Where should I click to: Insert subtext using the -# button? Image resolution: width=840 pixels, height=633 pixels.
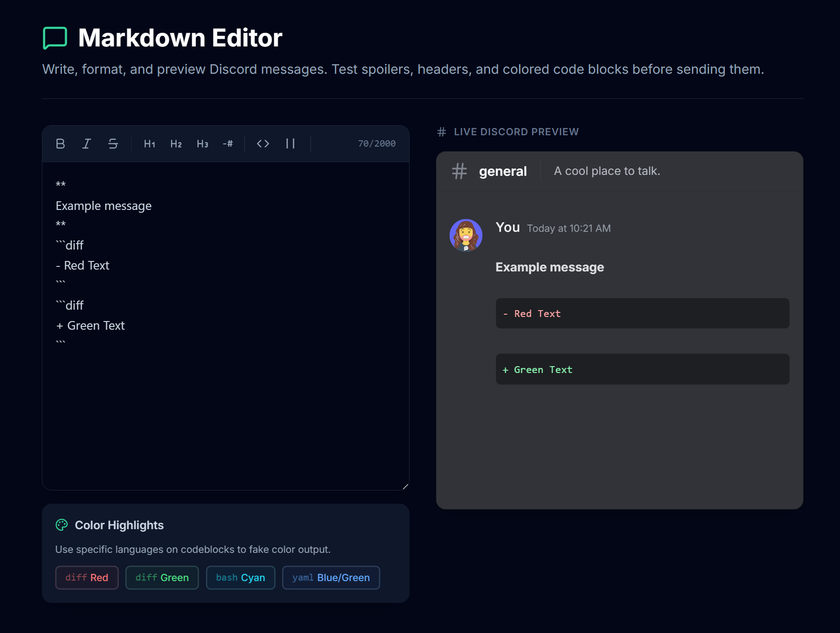228,144
